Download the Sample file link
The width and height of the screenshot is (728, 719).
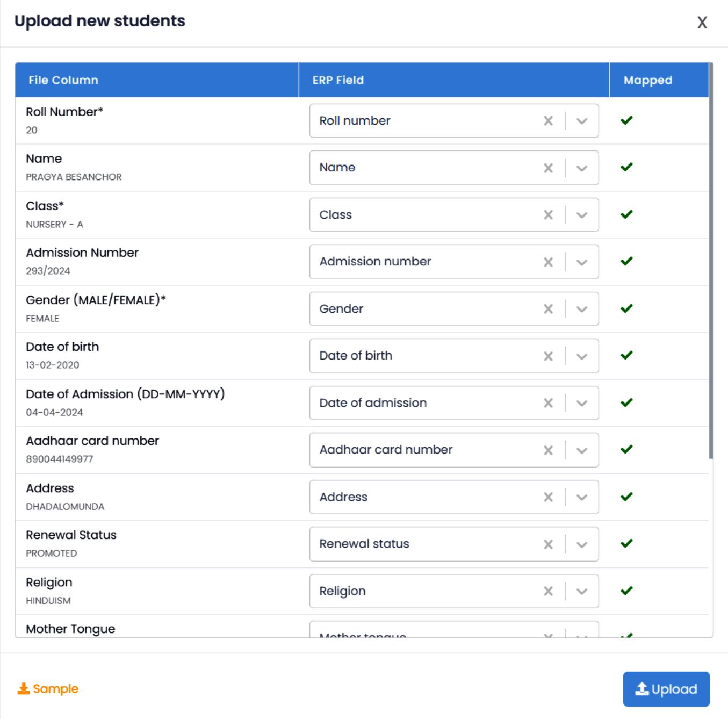click(48, 689)
